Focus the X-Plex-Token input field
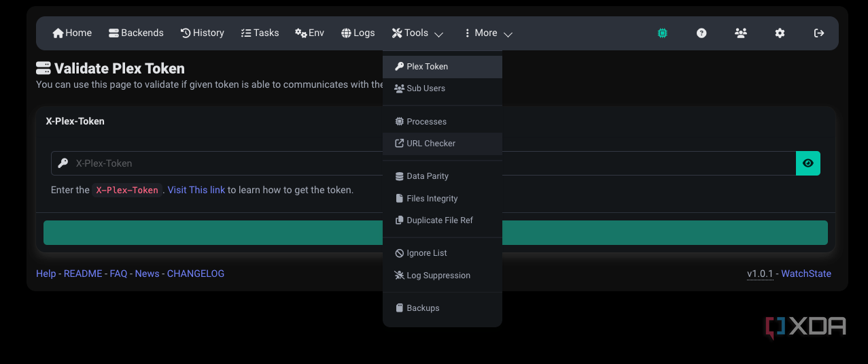 pos(423,163)
